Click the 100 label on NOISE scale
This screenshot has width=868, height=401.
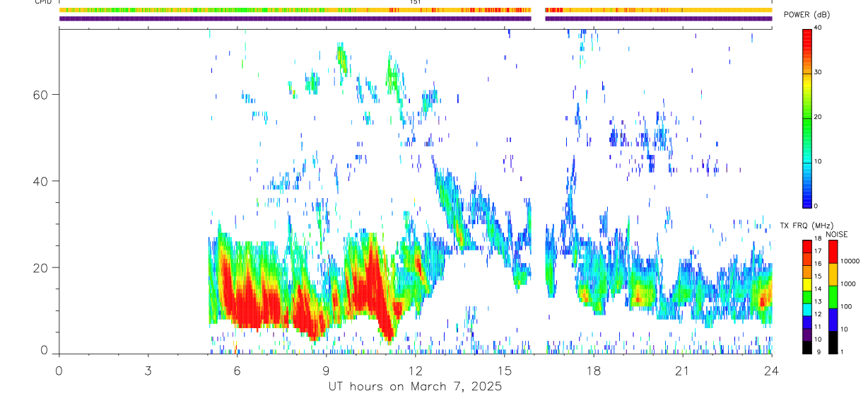[848, 306]
